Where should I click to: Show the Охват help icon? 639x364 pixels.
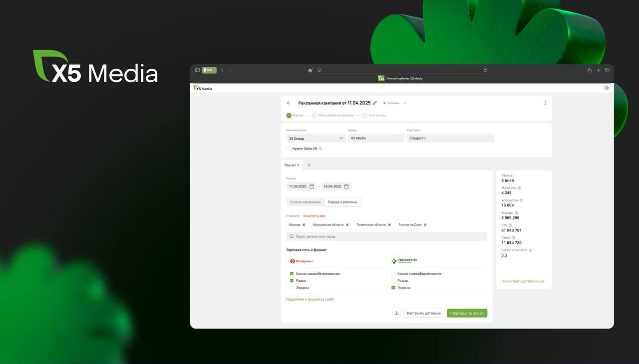[513, 238]
